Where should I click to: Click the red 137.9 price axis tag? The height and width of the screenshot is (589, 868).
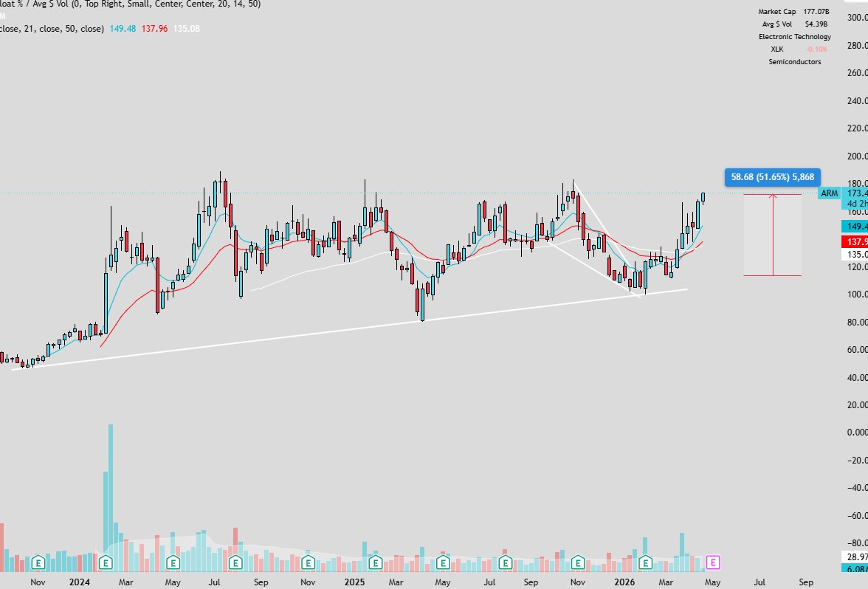click(x=855, y=242)
